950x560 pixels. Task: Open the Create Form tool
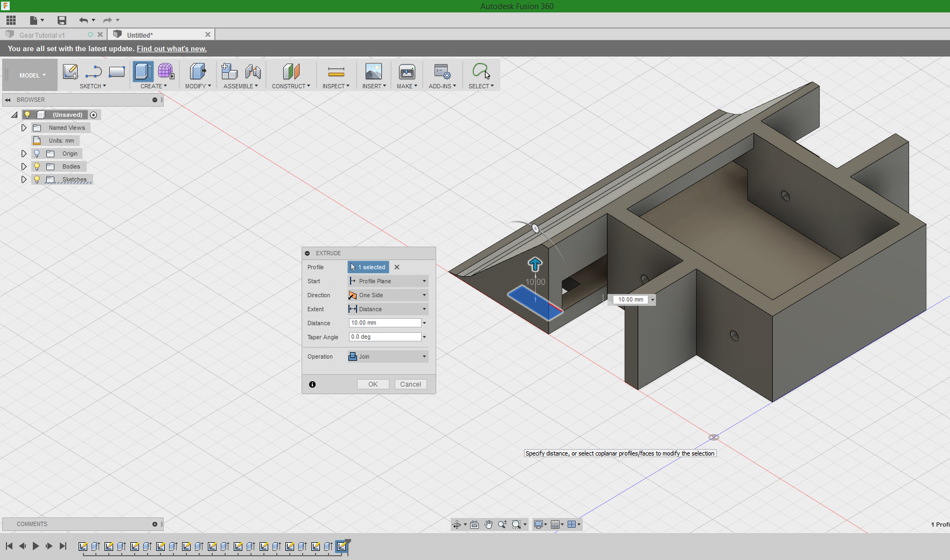[165, 71]
